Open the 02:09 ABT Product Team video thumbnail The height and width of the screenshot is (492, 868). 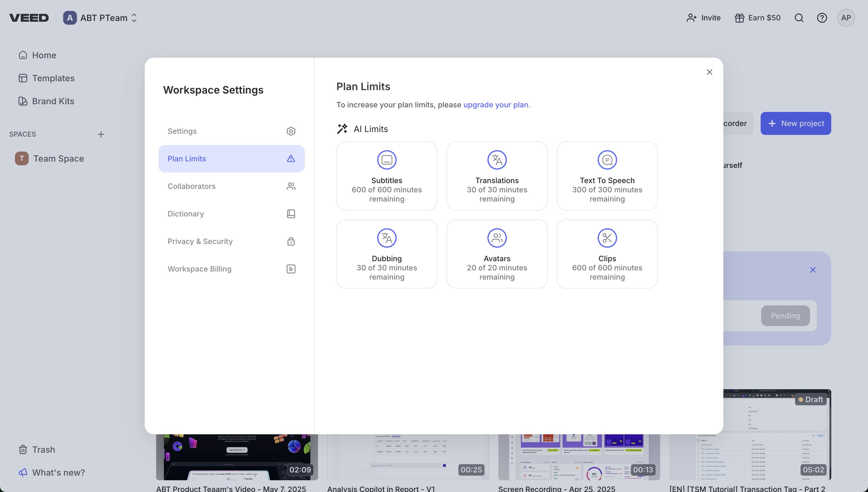click(x=237, y=457)
